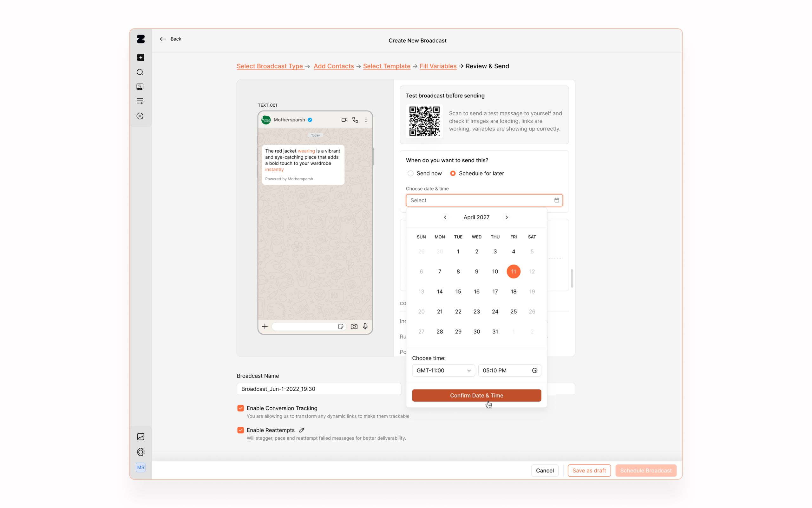Toggle the Enable Reattempts checkbox
The height and width of the screenshot is (508, 812).
(x=240, y=430)
